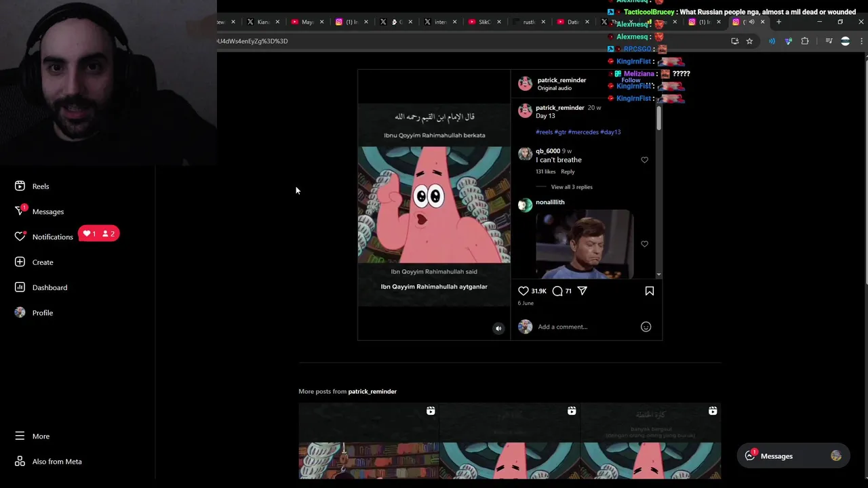Switch to the rustle browser tab
The height and width of the screenshot is (488, 868).
tap(528, 22)
